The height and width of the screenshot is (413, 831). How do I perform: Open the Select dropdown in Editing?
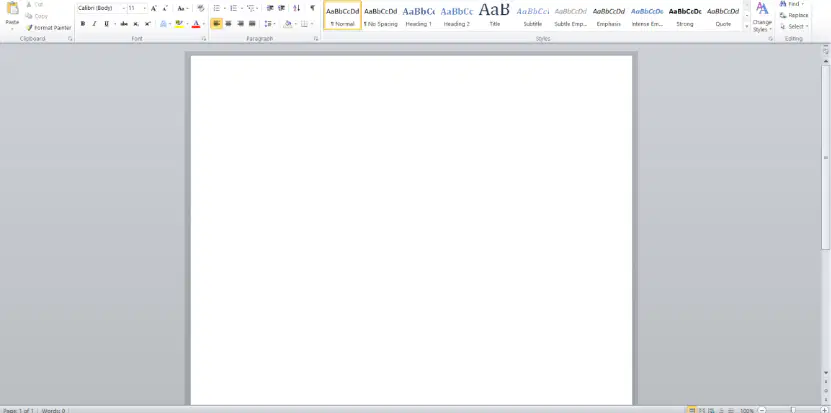point(794,27)
